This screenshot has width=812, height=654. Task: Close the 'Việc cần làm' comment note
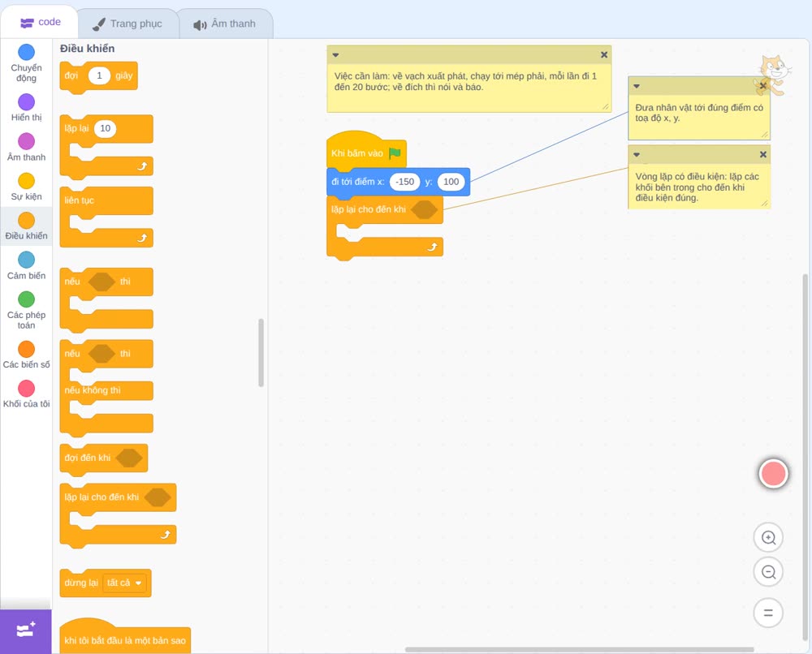(604, 55)
